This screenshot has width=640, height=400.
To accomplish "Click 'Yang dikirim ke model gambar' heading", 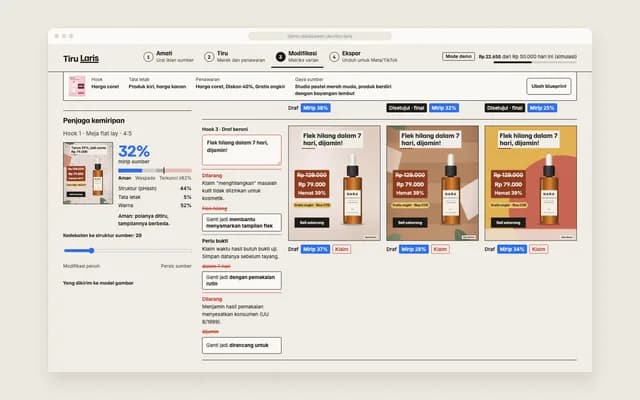I will click(x=98, y=283).
